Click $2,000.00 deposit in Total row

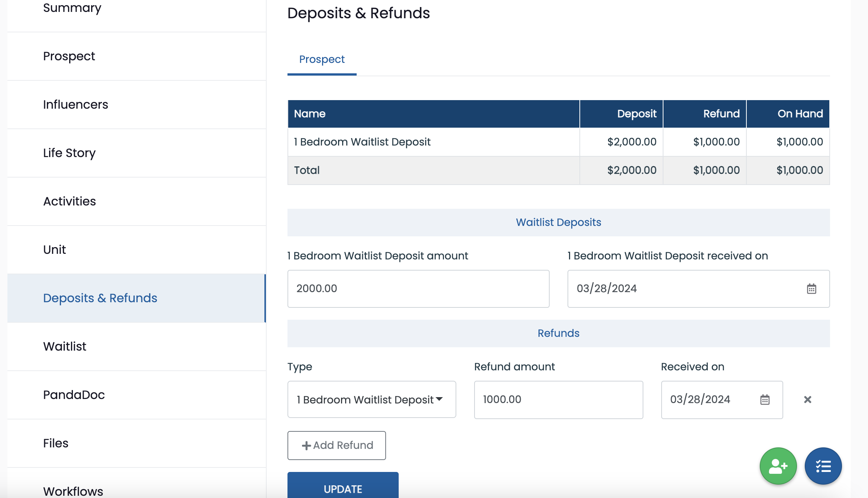[x=632, y=170]
